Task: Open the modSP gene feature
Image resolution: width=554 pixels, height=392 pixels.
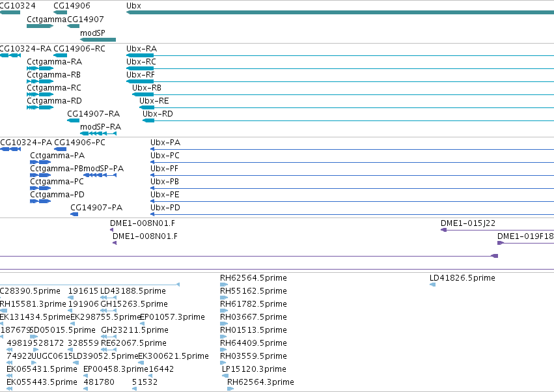Action: click(98, 40)
